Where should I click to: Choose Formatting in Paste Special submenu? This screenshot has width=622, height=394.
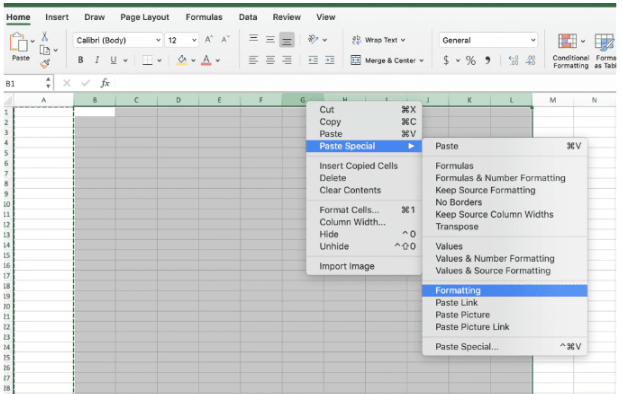505,290
